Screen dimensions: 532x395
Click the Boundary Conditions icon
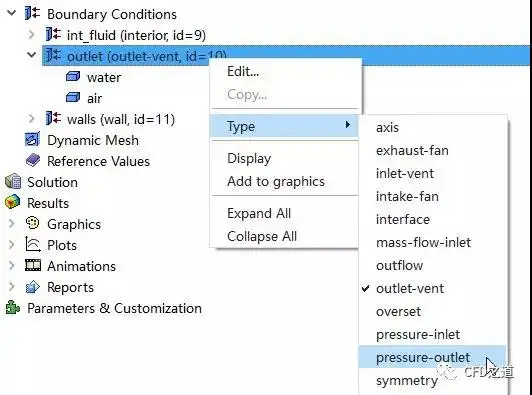click(32, 14)
